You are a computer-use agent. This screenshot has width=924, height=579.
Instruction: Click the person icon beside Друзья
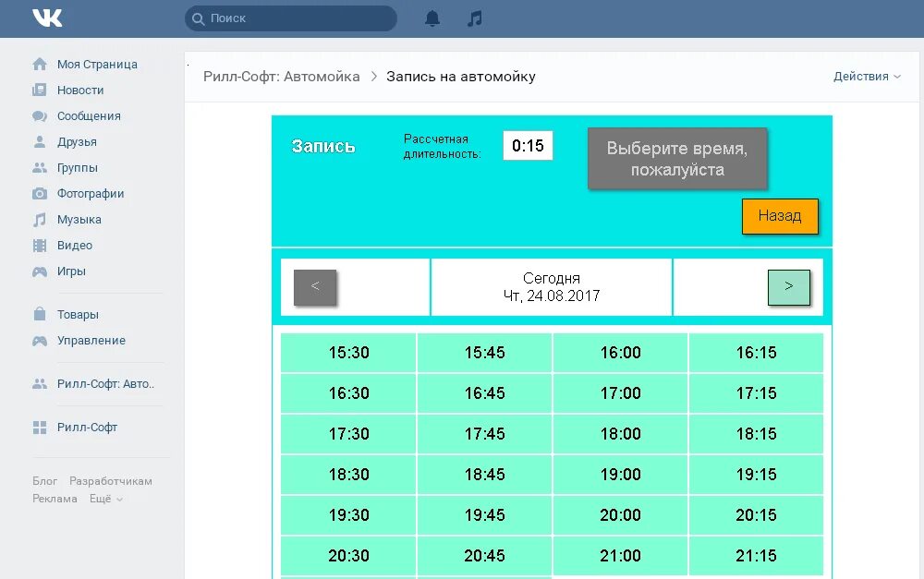click(40, 142)
